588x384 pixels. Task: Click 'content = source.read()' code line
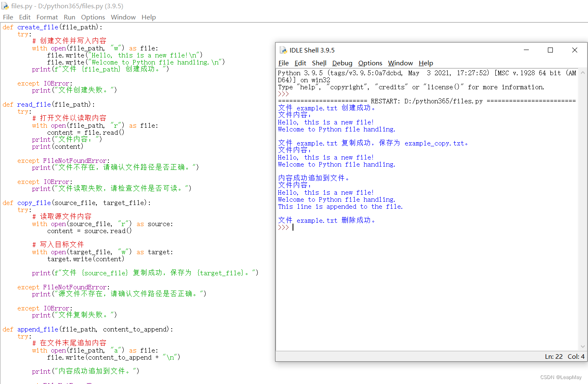pos(89,231)
